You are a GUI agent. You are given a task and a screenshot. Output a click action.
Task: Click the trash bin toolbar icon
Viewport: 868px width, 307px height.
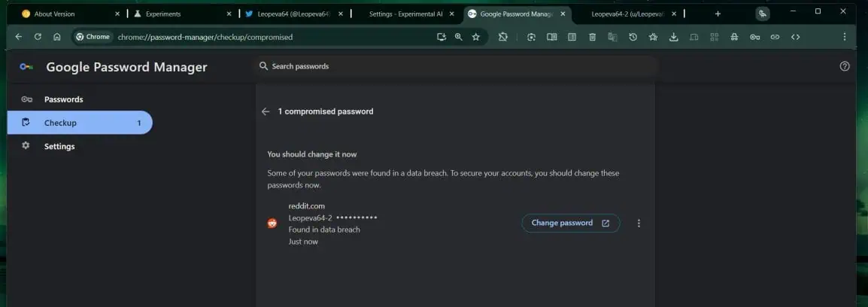pos(593,37)
